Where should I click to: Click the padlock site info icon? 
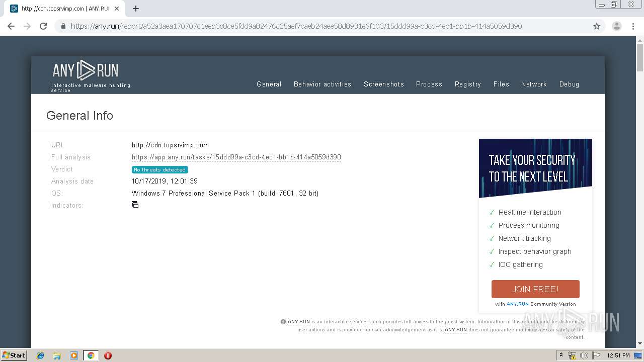click(63, 26)
